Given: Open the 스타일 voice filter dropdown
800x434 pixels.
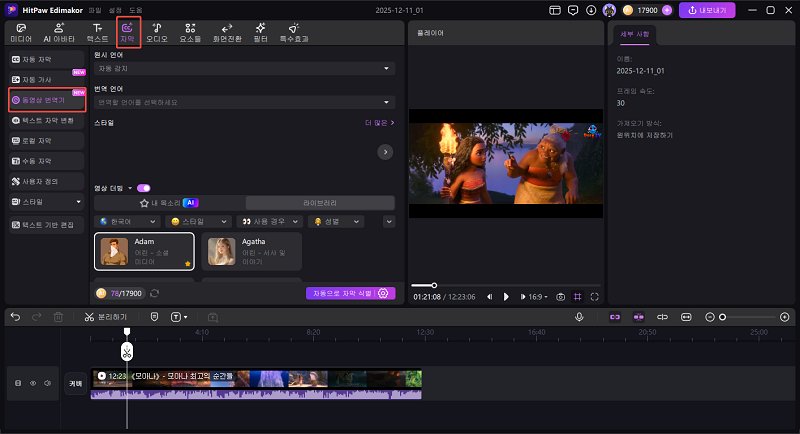Looking at the screenshot, I should point(198,221).
